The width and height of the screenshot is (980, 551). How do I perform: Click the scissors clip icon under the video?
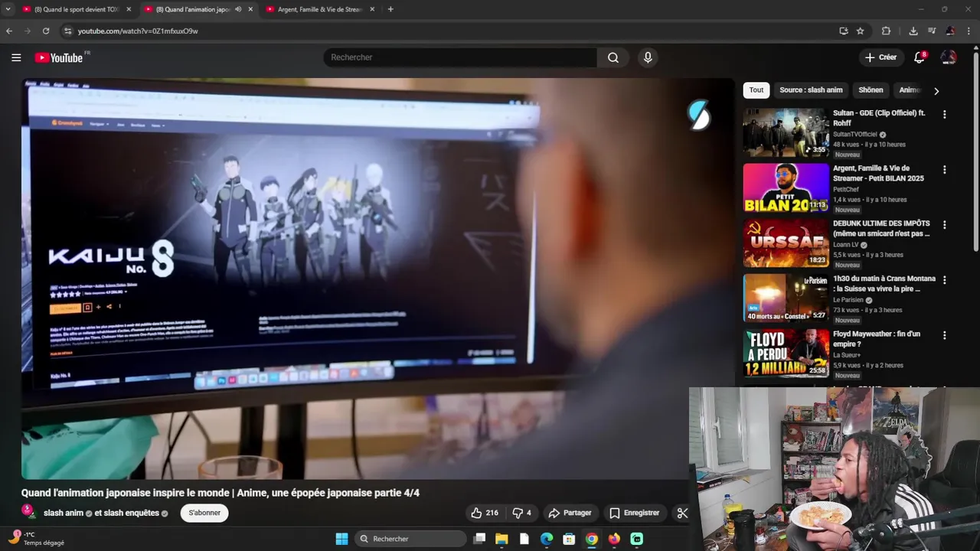(x=682, y=513)
